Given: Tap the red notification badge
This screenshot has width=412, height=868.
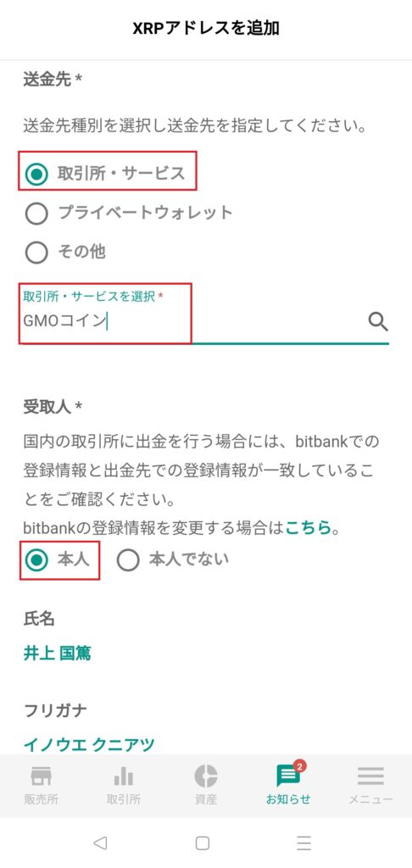Looking at the screenshot, I should (300, 766).
